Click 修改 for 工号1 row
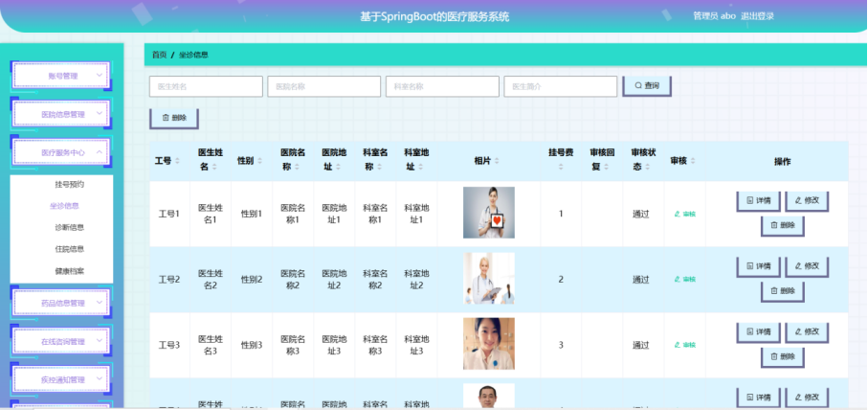This screenshot has width=868, height=410. click(807, 200)
